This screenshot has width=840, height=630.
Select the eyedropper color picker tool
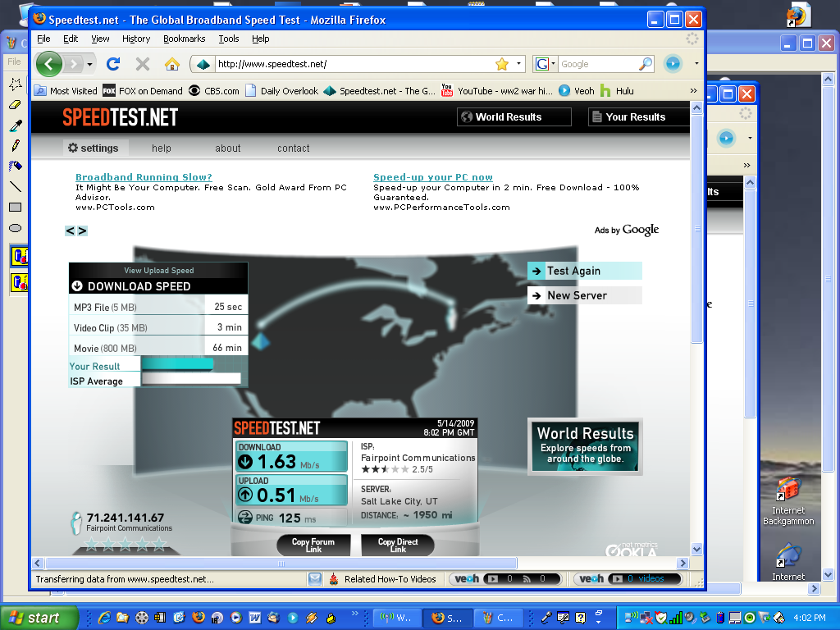click(x=15, y=126)
